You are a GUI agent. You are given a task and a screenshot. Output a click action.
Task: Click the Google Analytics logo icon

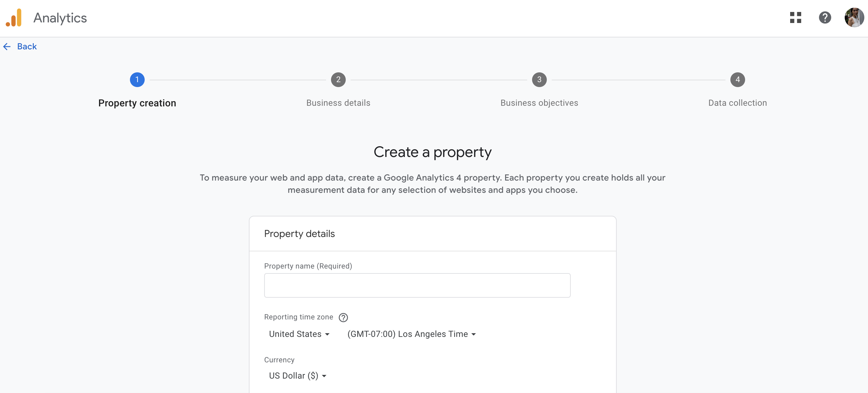coord(14,18)
